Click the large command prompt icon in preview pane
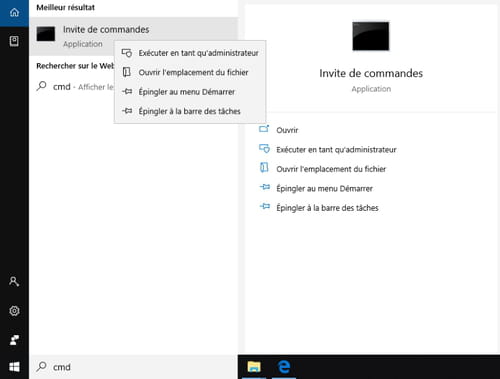500x379 pixels. 371,36
